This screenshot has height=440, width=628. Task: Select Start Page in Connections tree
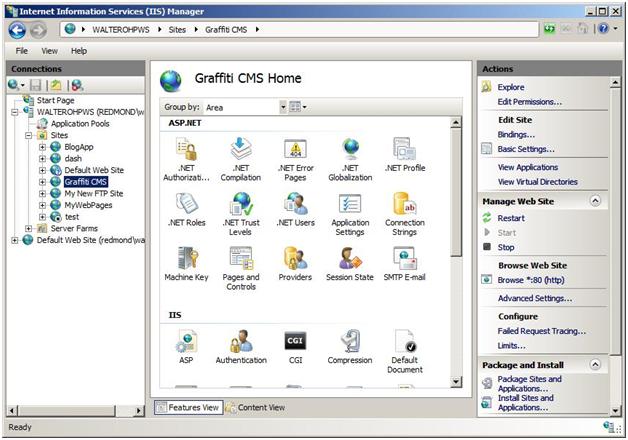tap(55, 100)
